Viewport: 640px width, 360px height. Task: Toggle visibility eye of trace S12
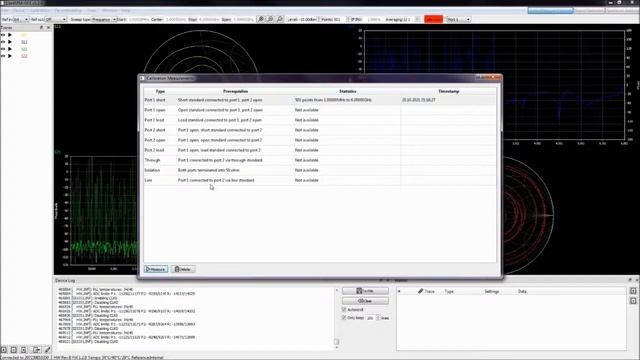3,42
